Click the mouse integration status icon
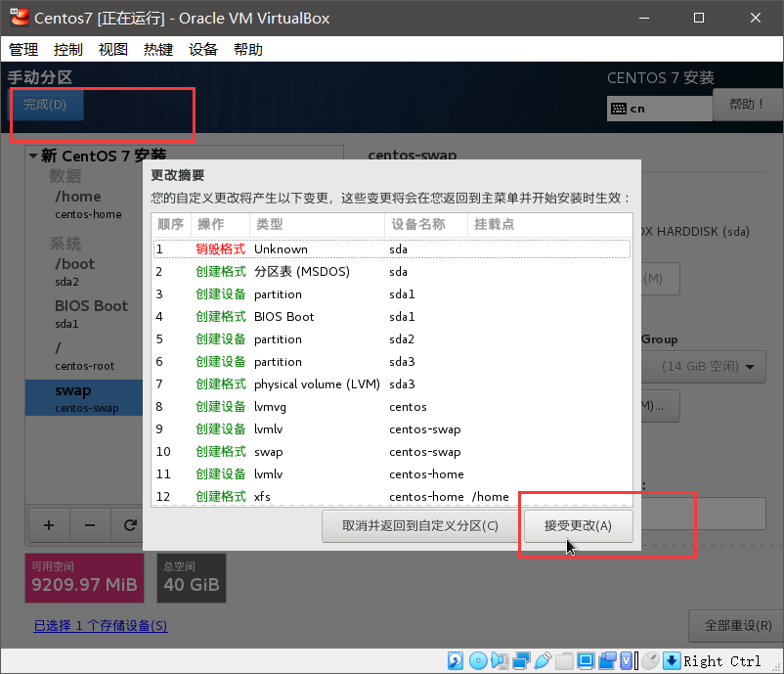 click(650, 660)
